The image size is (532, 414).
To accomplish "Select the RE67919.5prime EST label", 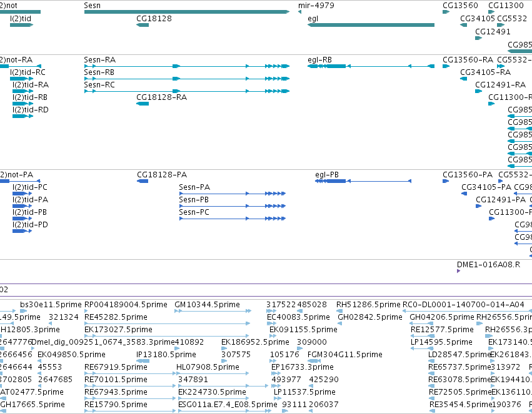I will tap(116, 367).
